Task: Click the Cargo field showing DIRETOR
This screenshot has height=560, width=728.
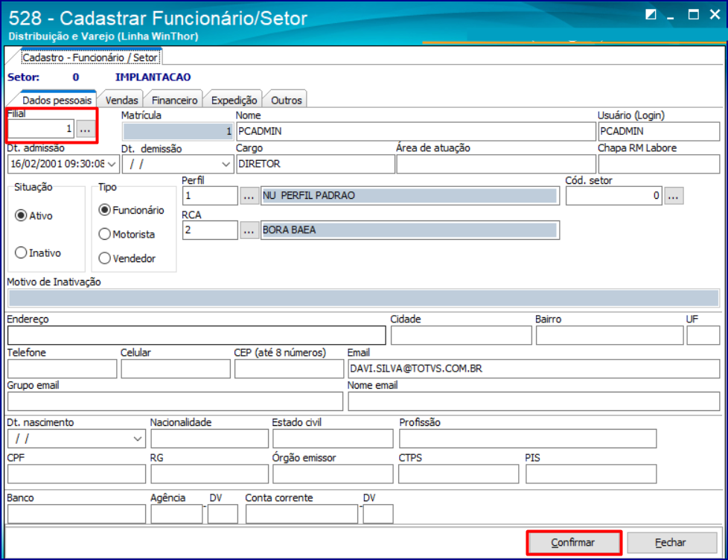Action: (x=316, y=164)
